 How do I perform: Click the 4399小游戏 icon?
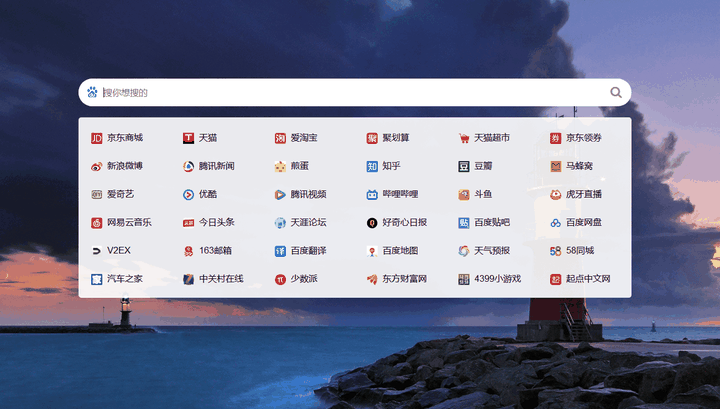[464, 279]
